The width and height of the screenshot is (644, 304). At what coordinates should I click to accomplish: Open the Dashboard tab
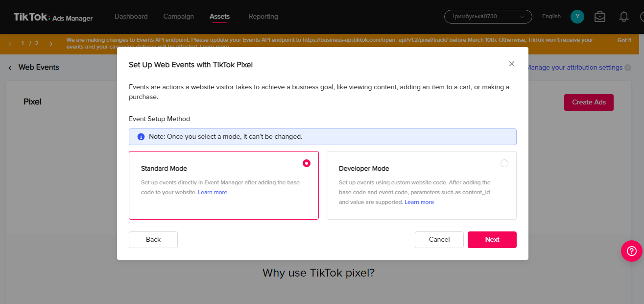tap(131, 17)
